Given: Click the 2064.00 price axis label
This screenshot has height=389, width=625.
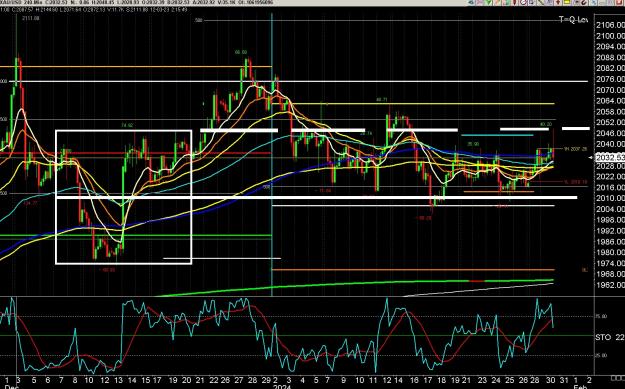Looking at the screenshot, I should (x=610, y=101).
